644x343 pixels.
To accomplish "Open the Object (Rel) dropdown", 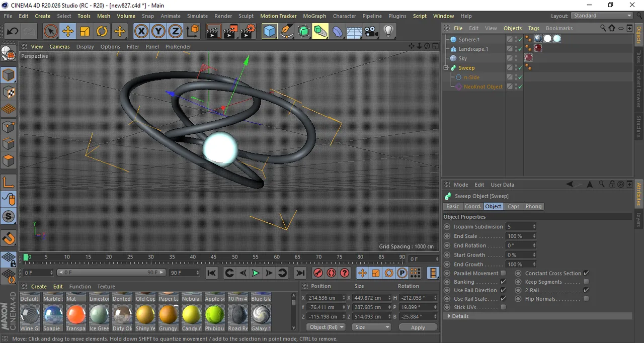I will pos(326,327).
